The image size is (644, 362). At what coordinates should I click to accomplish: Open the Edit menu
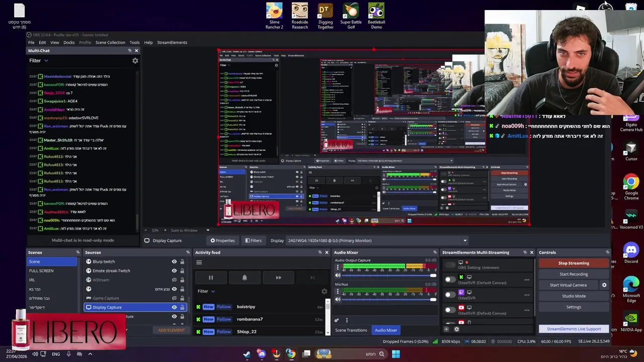pos(42,42)
